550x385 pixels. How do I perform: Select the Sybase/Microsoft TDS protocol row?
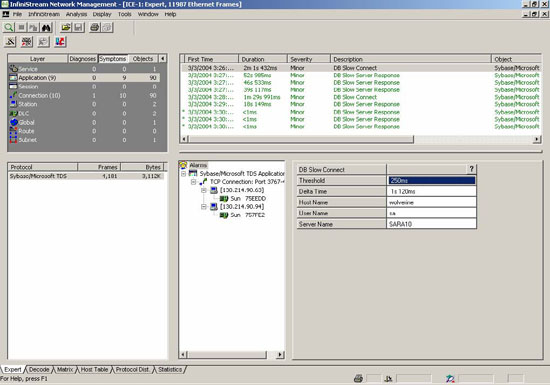coord(86,176)
